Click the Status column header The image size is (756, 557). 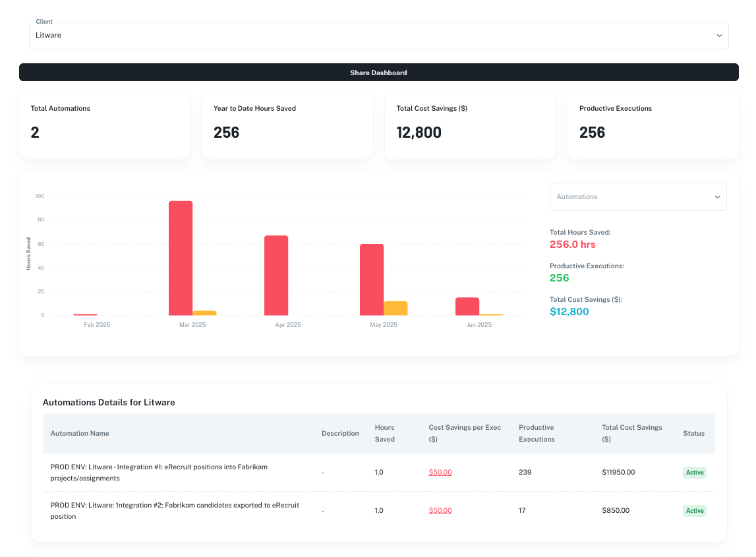693,433
